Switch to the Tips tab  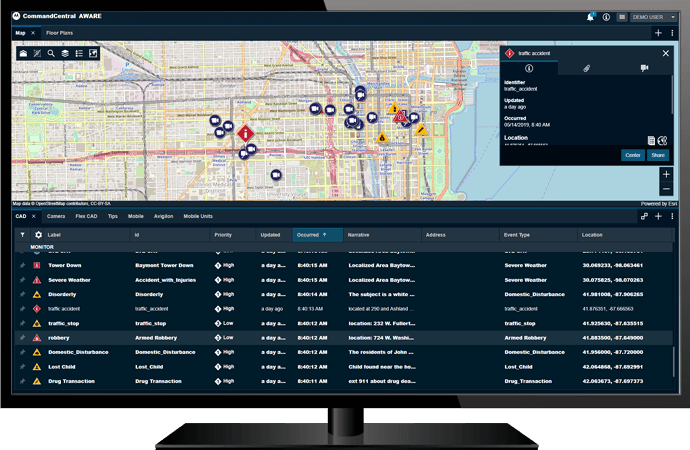[113, 216]
